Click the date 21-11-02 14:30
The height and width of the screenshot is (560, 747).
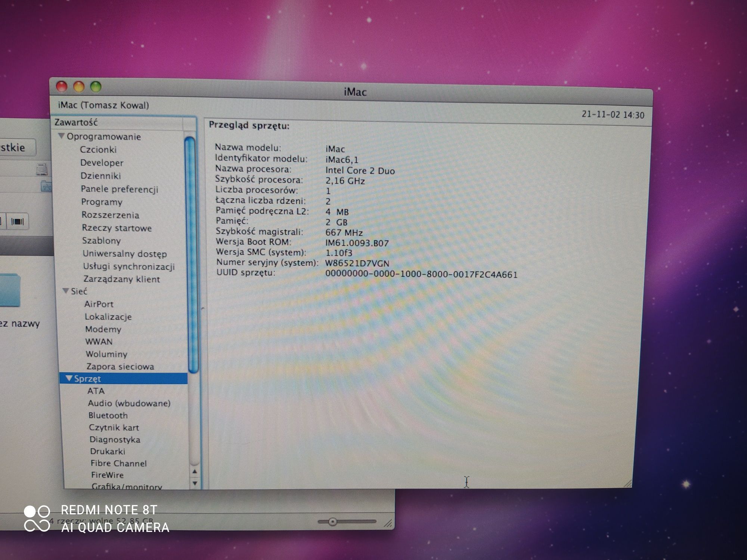click(613, 115)
